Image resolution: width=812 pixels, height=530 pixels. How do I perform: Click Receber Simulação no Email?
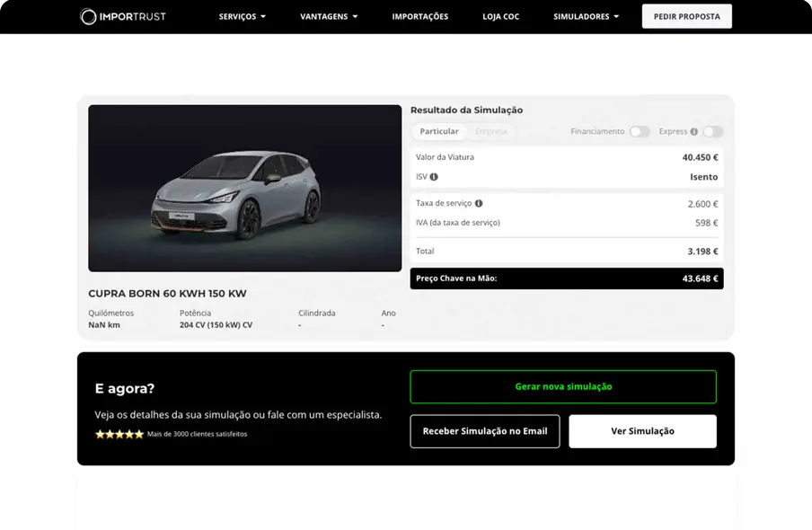point(485,431)
